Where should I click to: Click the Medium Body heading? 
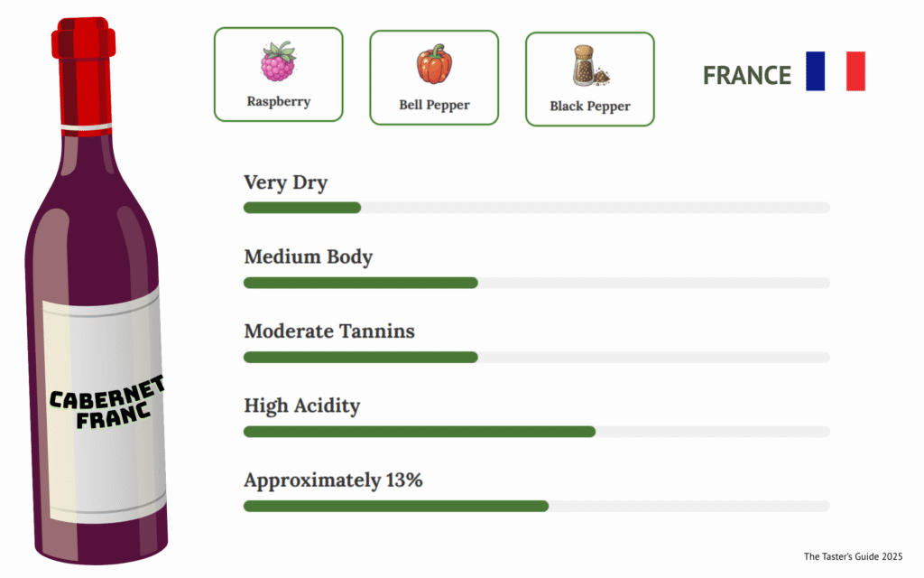tap(308, 256)
